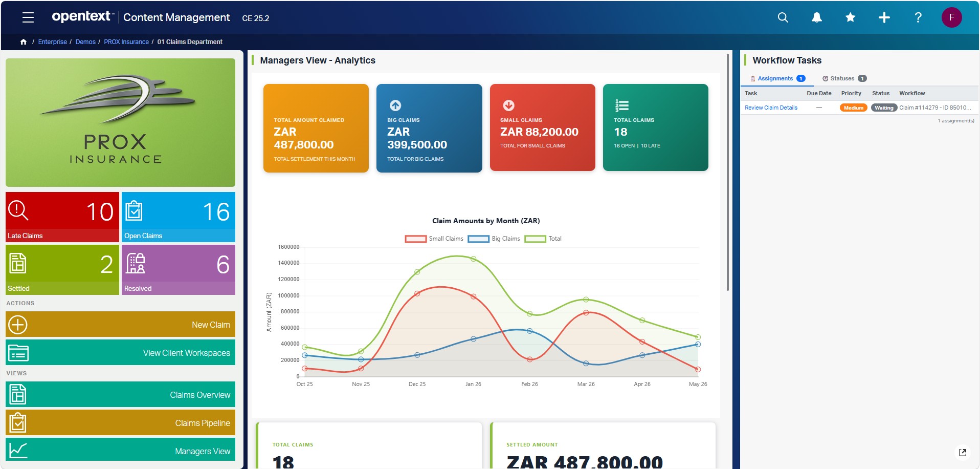Click the Claims Overview document icon
The image size is (980, 469).
pyautogui.click(x=18, y=395)
